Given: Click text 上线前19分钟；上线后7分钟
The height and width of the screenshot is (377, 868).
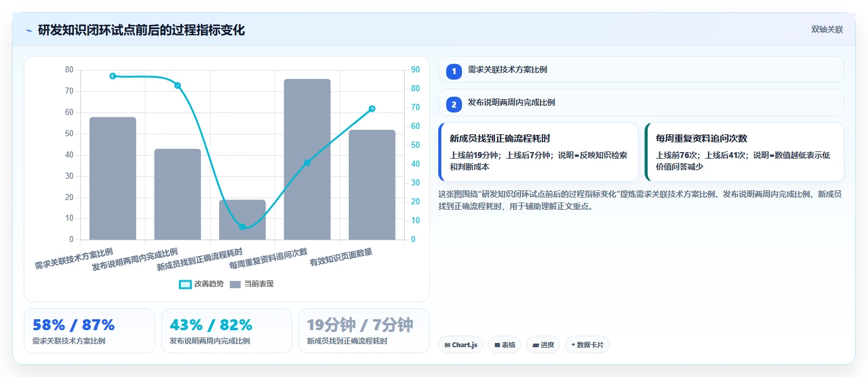Looking at the screenshot, I should click(x=500, y=155).
